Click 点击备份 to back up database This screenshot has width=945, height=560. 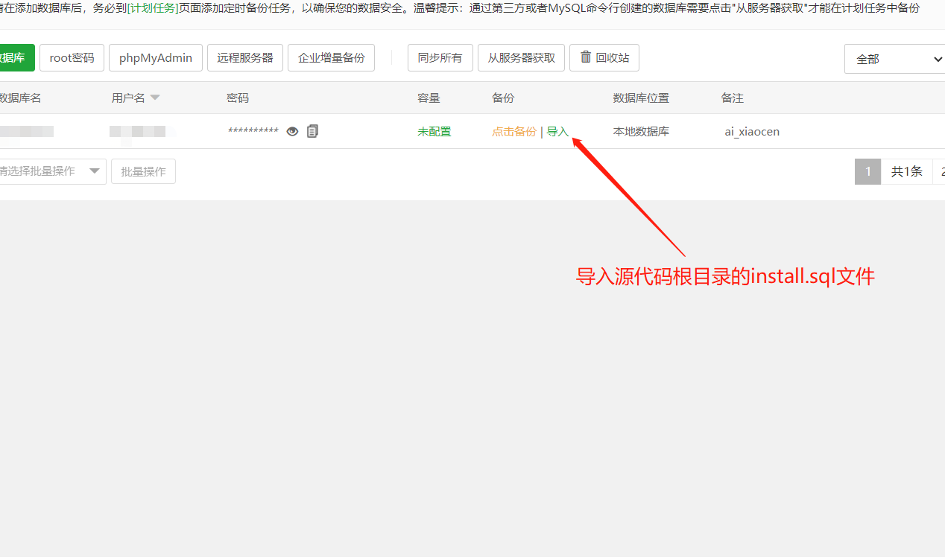coord(513,131)
